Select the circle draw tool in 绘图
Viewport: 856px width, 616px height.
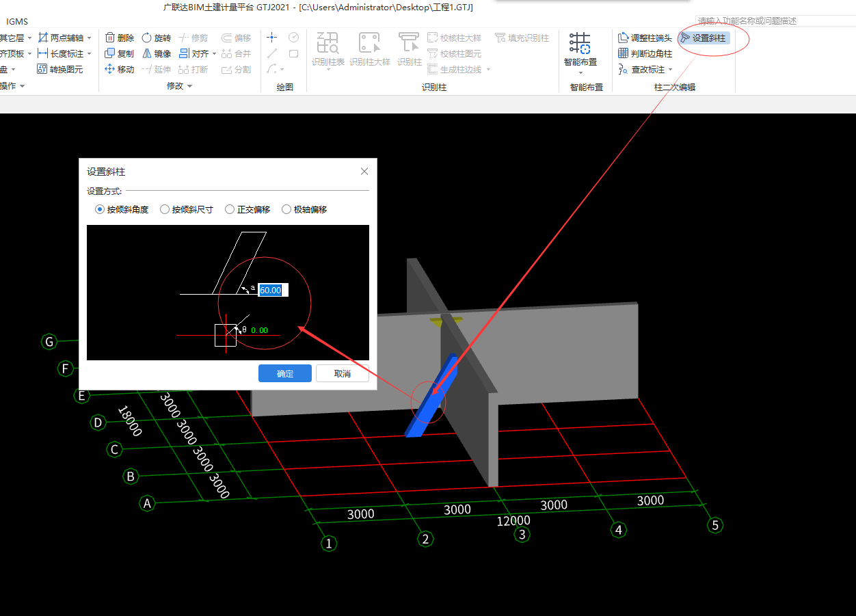[293, 37]
